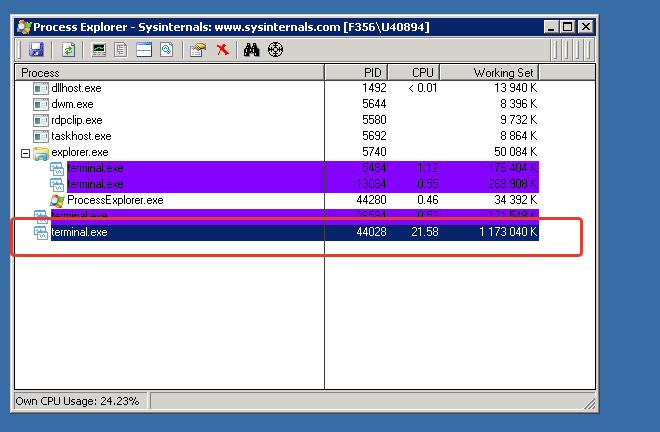The image size is (660, 432).
Task: Click CPU value 1.12
Action: click(428, 168)
